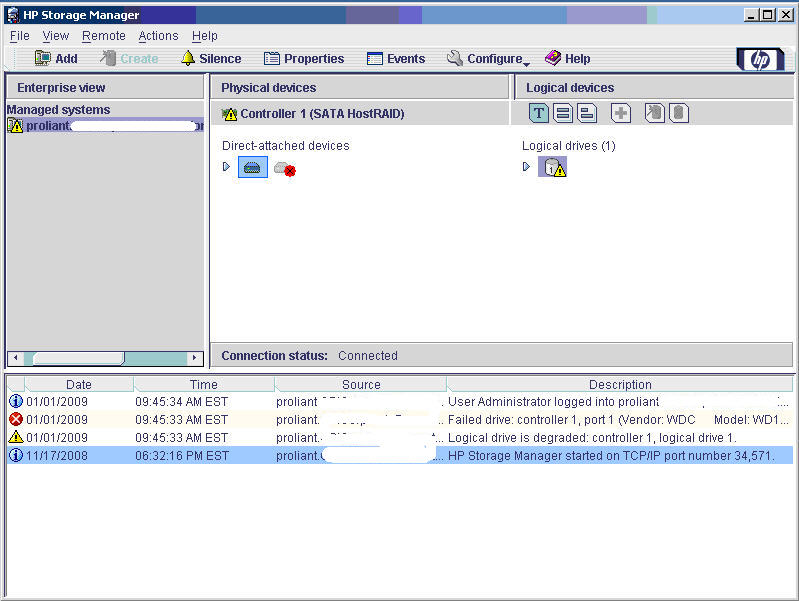Select the 'Logical drive is degraded' event row

pyautogui.click(x=401, y=437)
